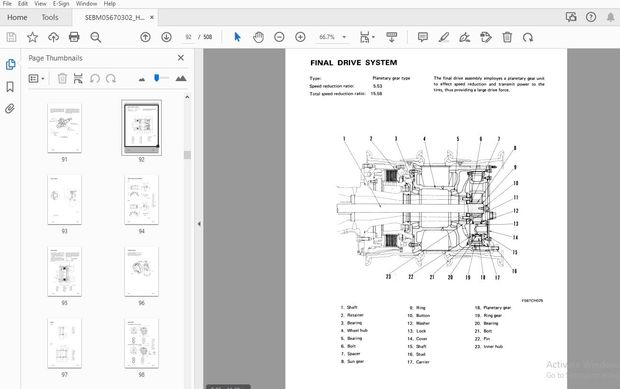Image resolution: width=620 pixels, height=389 pixels.
Task: Delete page with the toolbar trash icon
Action: [x=507, y=37]
